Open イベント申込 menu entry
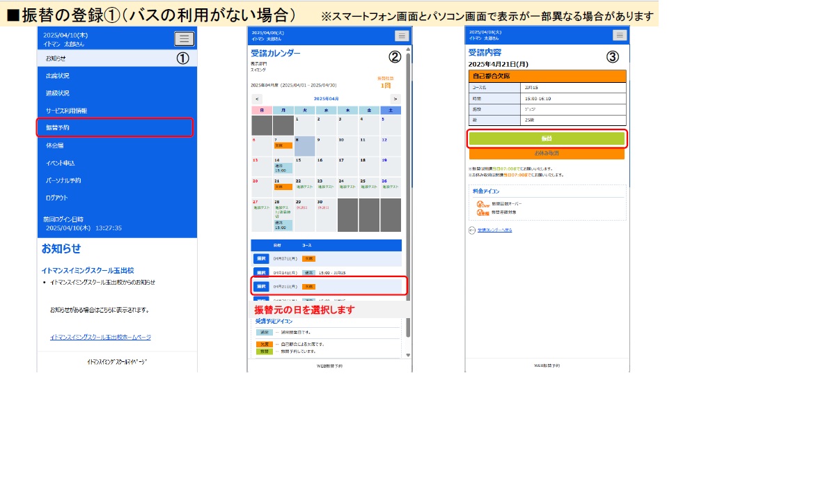The image size is (816, 504). point(61,163)
